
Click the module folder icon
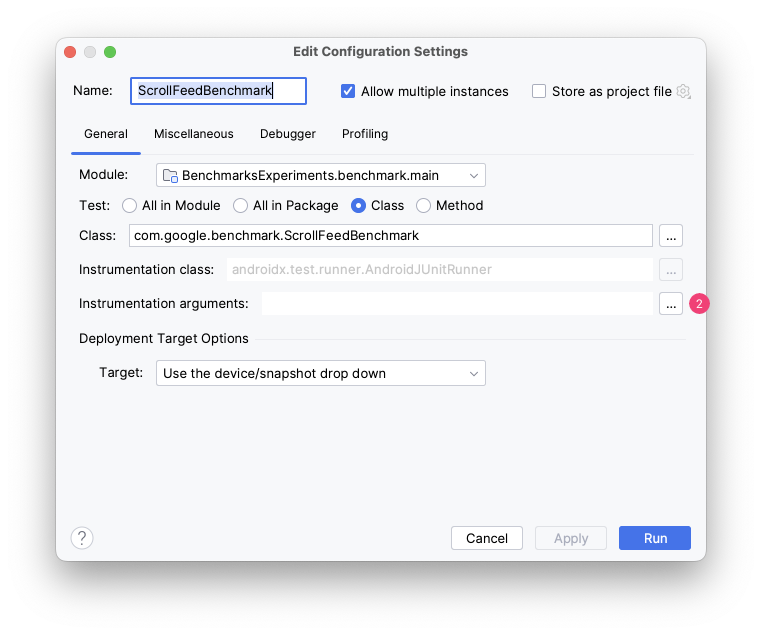tap(170, 176)
